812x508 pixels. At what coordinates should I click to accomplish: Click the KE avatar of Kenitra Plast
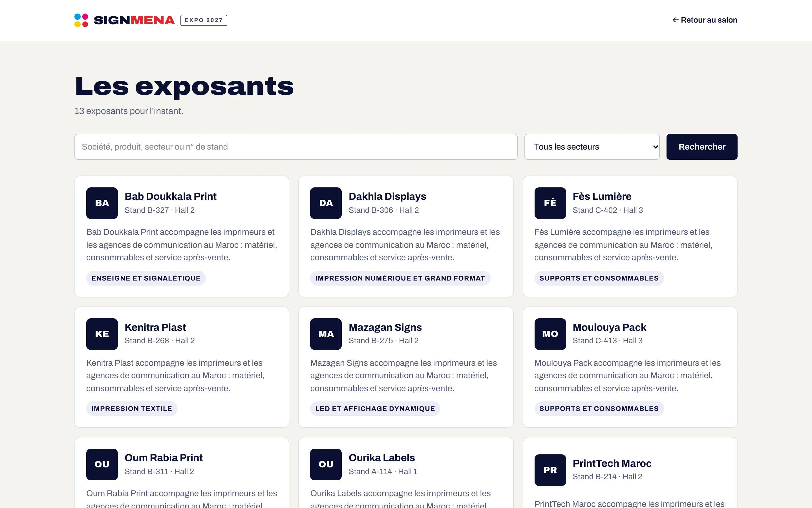(102, 334)
